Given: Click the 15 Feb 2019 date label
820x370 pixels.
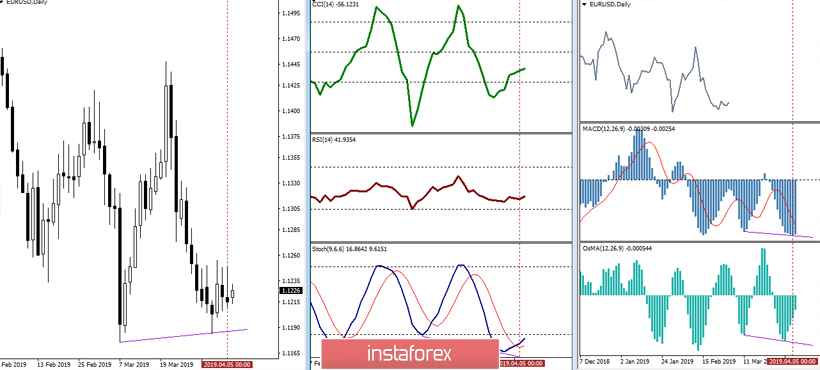Looking at the screenshot, I should tap(719, 361).
